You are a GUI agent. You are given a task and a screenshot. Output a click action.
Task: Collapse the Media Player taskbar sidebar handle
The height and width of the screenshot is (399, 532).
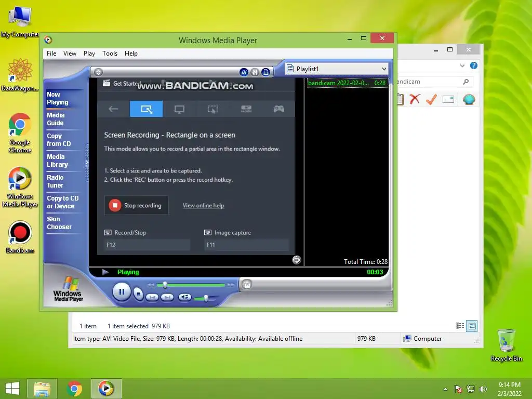point(87,163)
